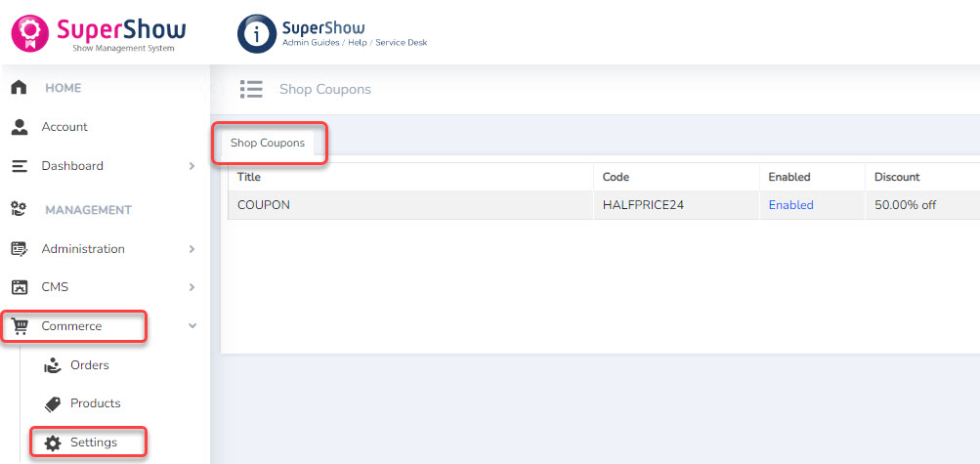Viewport: 980px width, 464px height.
Task: Expand the Dashboard submenu chevron
Action: 192,166
